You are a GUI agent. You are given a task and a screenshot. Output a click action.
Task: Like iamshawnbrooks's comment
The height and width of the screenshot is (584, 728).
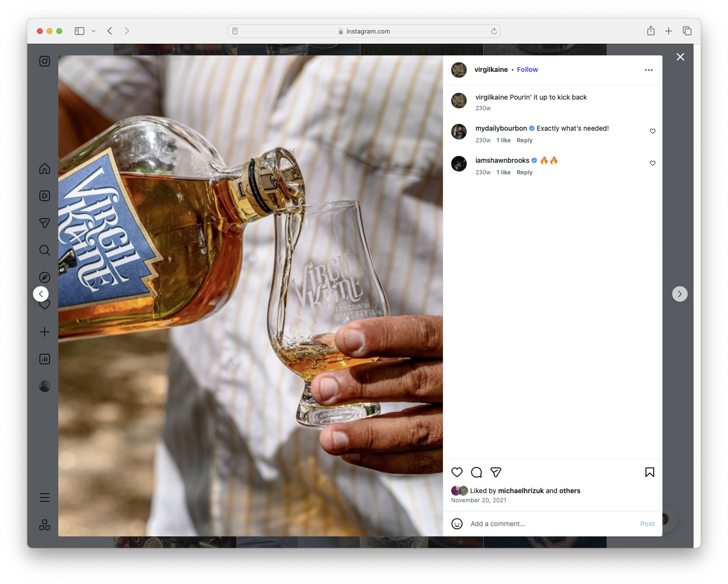pyautogui.click(x=653, y=163)
